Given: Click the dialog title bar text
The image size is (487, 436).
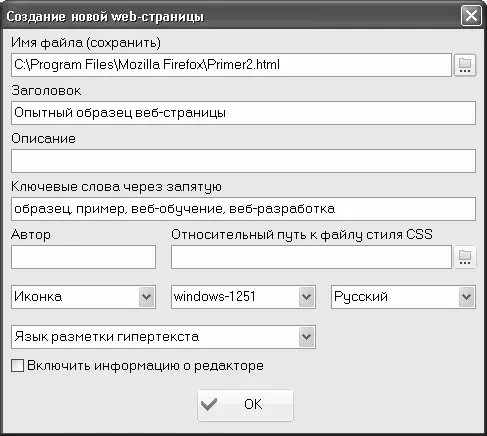Looking at the screenshot, I should coord(105,16).
